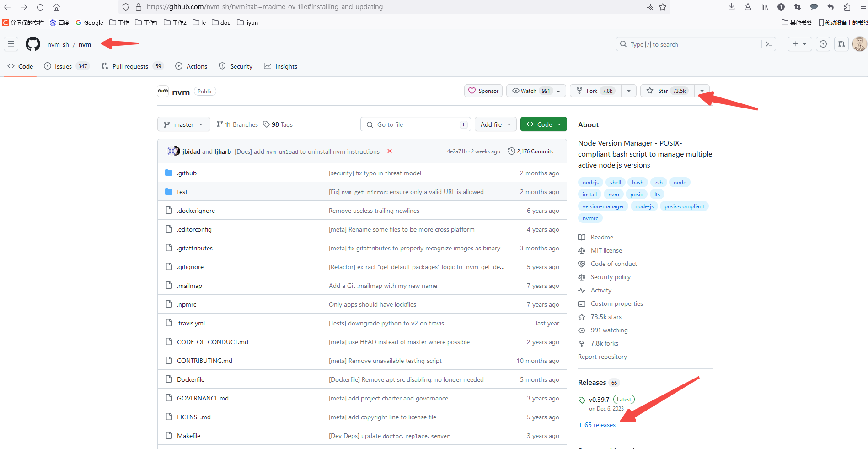868x449 pixels.
Task: Open the issues inbox icon in header
Action: [x=823, y=44]
